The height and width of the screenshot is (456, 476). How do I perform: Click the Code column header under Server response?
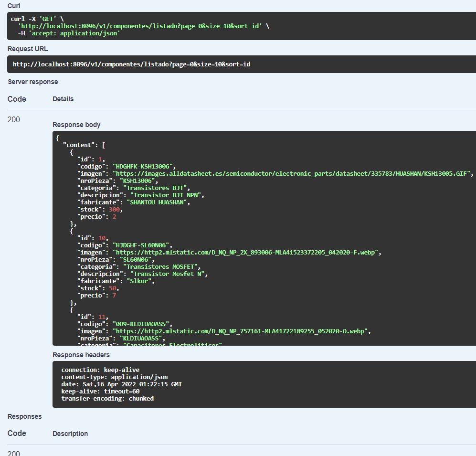point(17,99)
